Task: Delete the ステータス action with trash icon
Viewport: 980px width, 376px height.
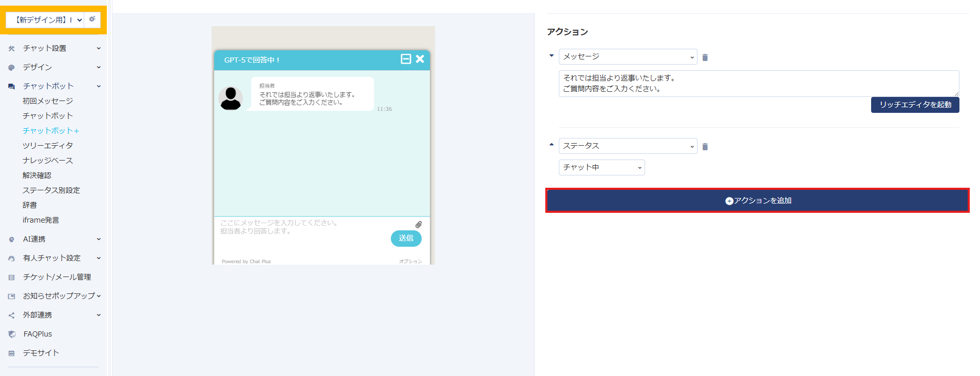Action: tap(705, 147)
